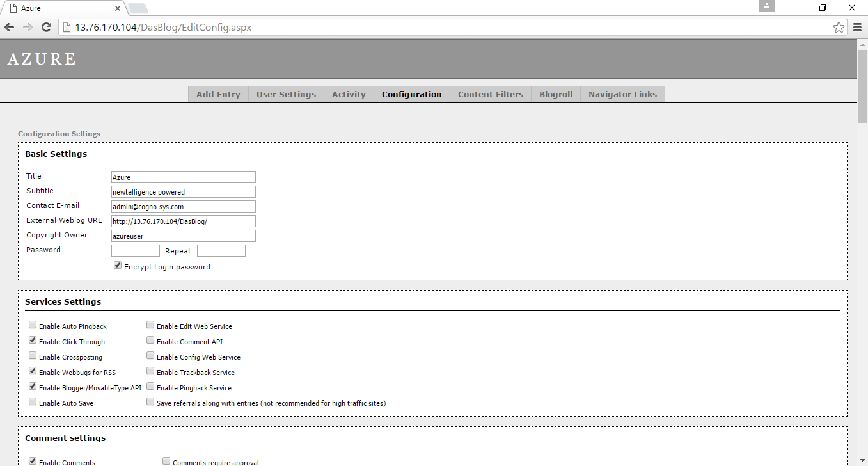Go to the Navigator Links tab
Viewport: 868px width, 466px height.
(622, 95)
